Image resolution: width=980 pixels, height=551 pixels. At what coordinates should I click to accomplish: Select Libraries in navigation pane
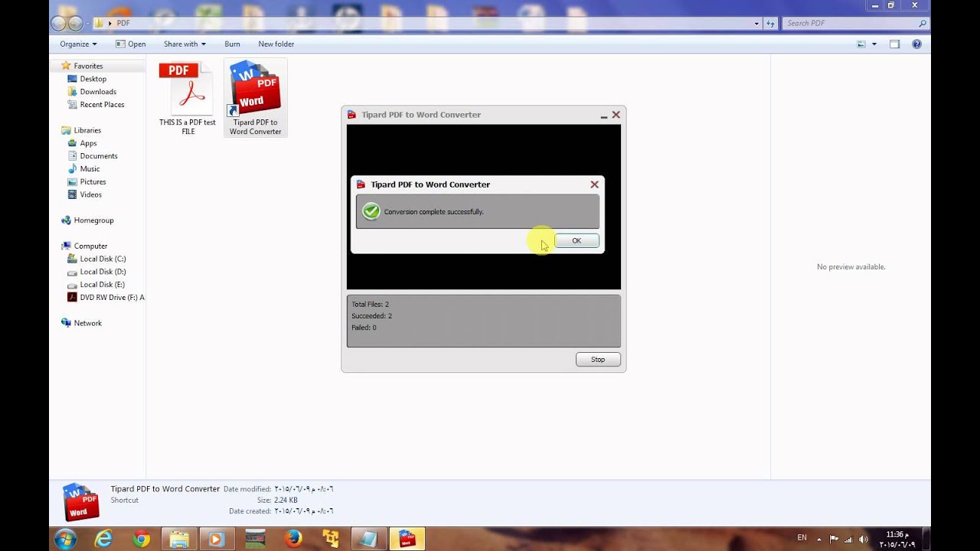pos(87,130)
